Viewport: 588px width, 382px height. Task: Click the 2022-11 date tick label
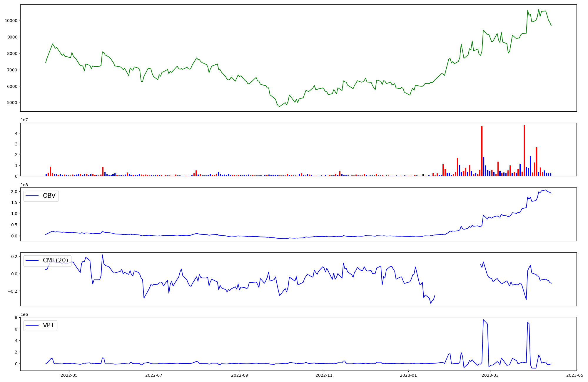(x=324, y=375)
